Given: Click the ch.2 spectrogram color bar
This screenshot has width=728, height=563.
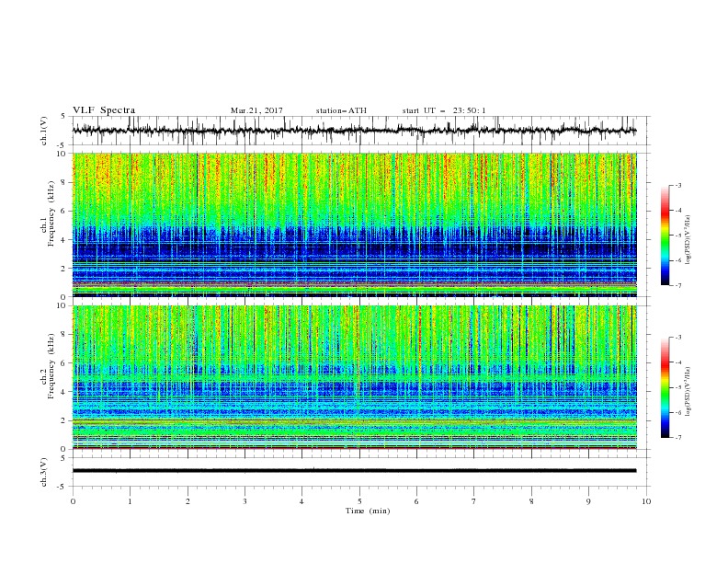Looking at the screenshot, I should pos(665,387).
